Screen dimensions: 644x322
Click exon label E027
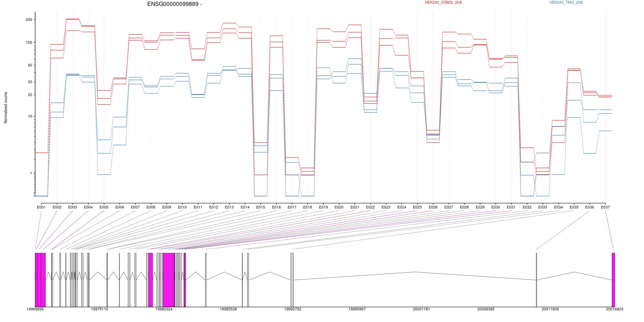click(449, 207)
